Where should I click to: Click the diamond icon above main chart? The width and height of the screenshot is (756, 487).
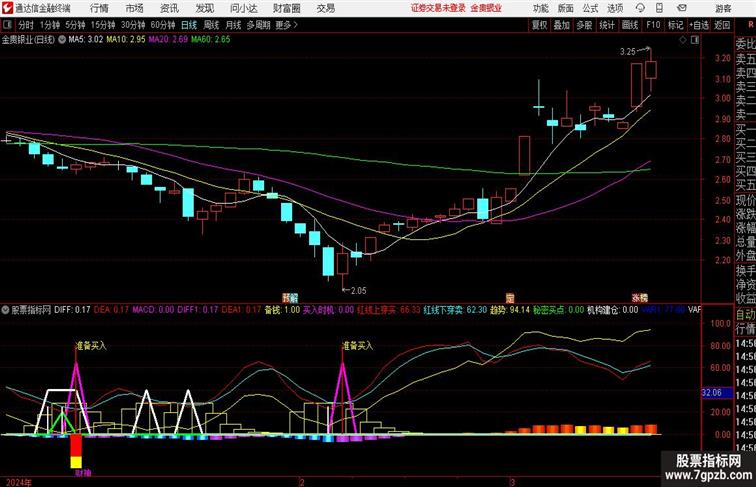click(683, 40)
